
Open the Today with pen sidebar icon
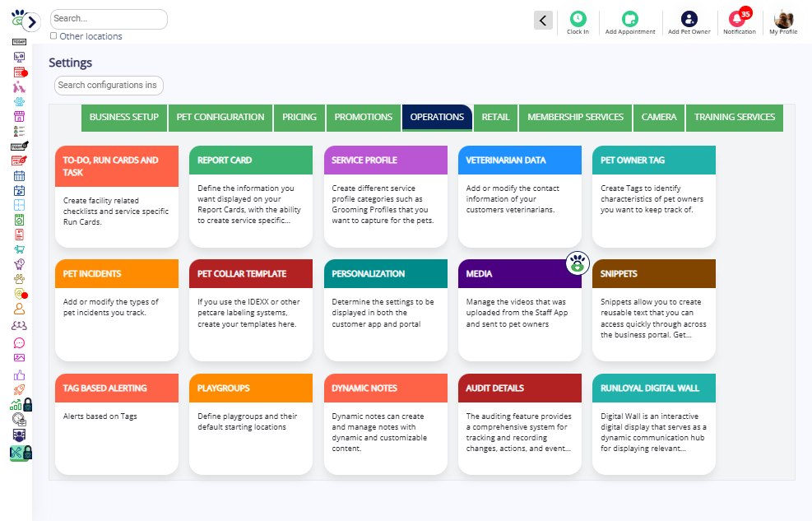20,146
